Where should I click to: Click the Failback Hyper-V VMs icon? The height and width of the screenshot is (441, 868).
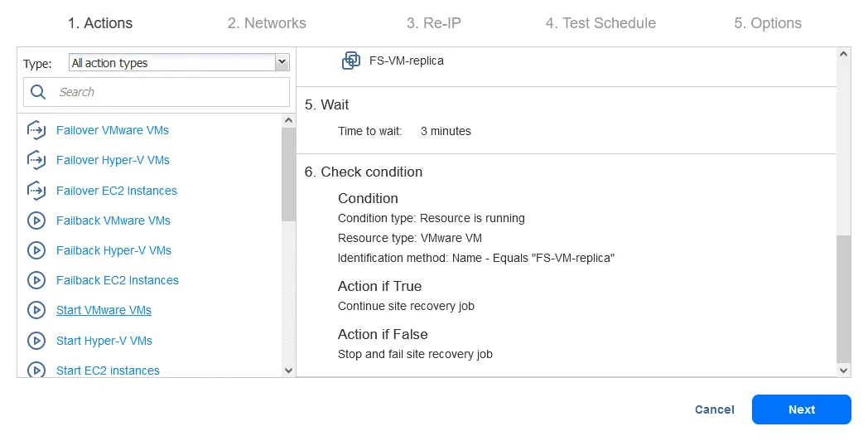pyautogui.click(x=36, y=250)
